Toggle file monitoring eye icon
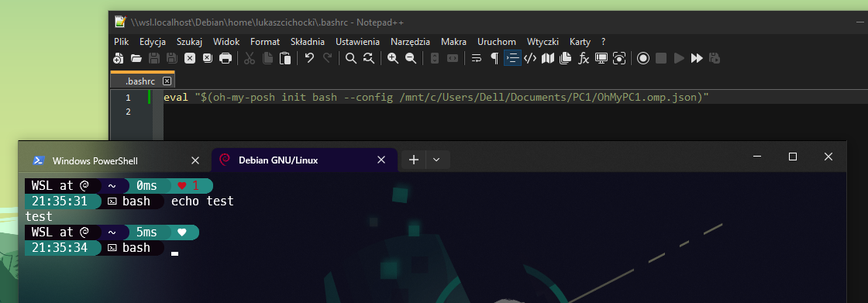The height and width of the screenshot is (303, 868). (619, 58)
